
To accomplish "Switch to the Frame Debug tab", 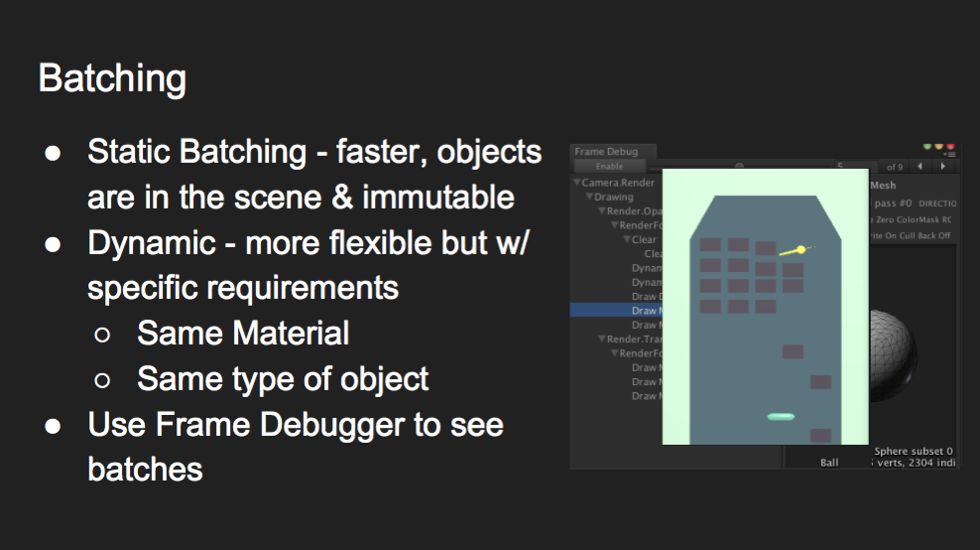I will point(606,152).
